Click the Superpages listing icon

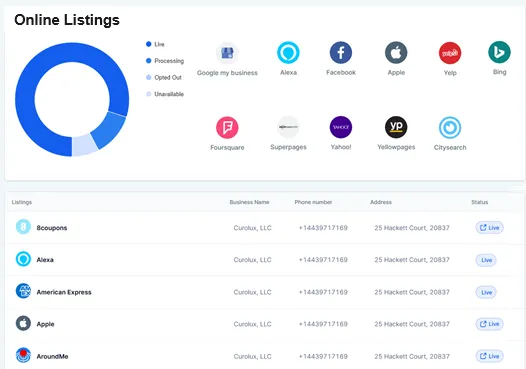click(288, 127)
